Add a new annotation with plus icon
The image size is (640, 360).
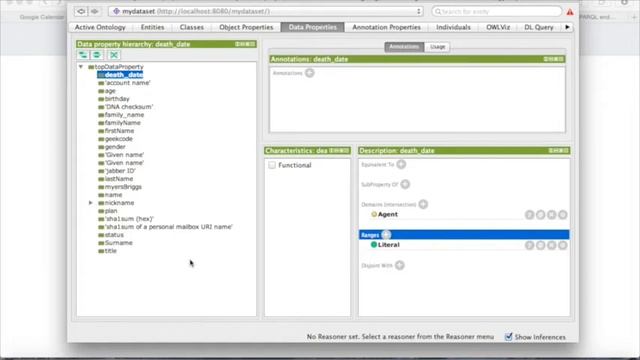(x=310, y=73)
